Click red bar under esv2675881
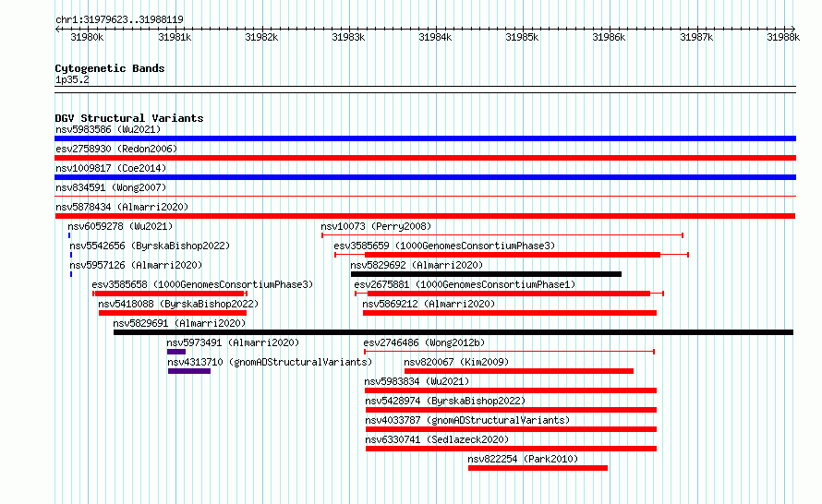Image resolution: width=822 pixels, height=504 pixels. pos(508,294)
